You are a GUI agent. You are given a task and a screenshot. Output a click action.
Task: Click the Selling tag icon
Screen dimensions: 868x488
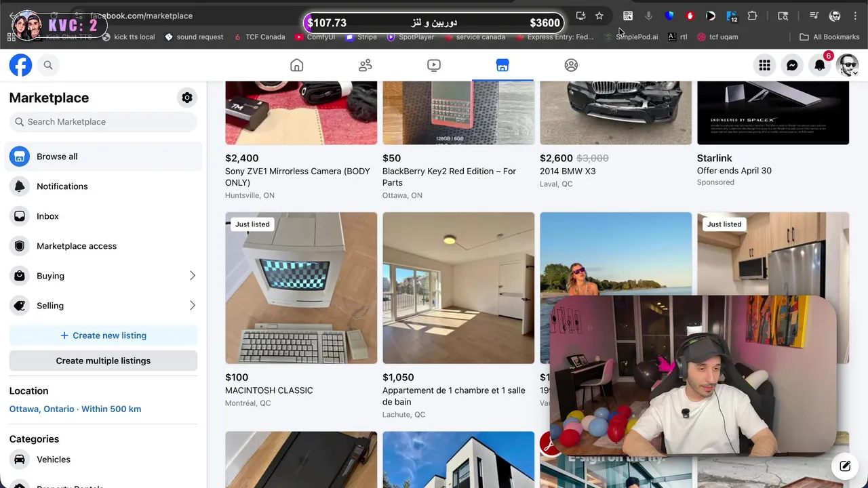coord(20,306)
